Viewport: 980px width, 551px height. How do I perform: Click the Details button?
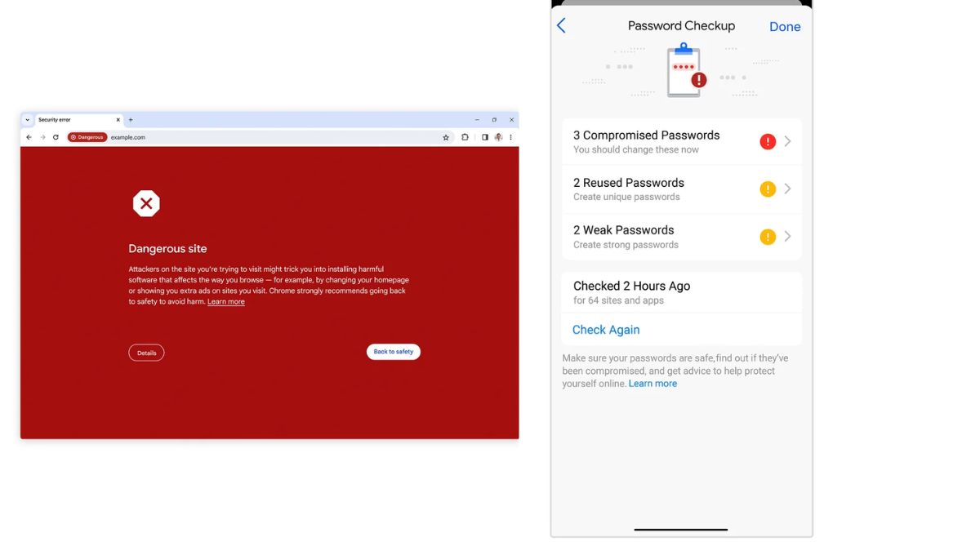[146, 353]
